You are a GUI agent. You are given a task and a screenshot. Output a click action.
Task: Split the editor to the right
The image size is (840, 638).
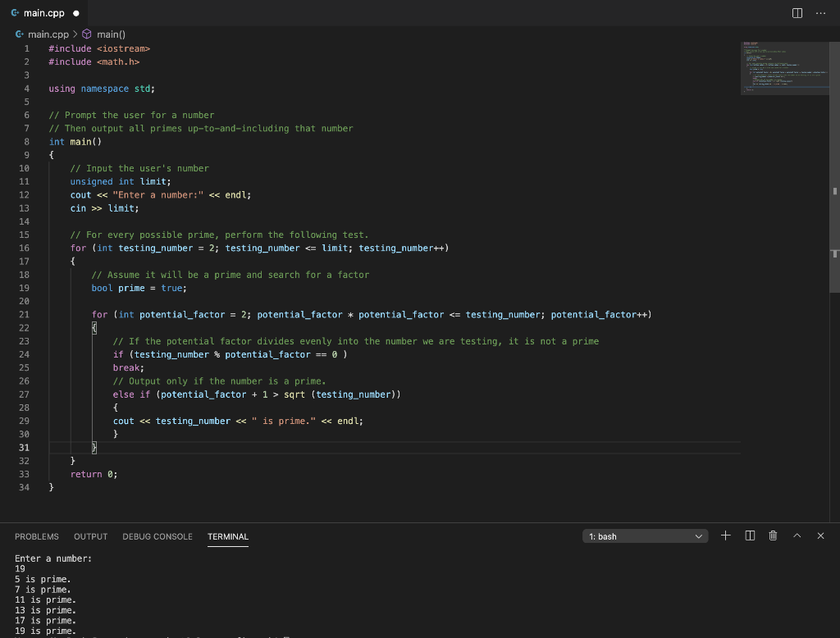click(x=798, y=14)
